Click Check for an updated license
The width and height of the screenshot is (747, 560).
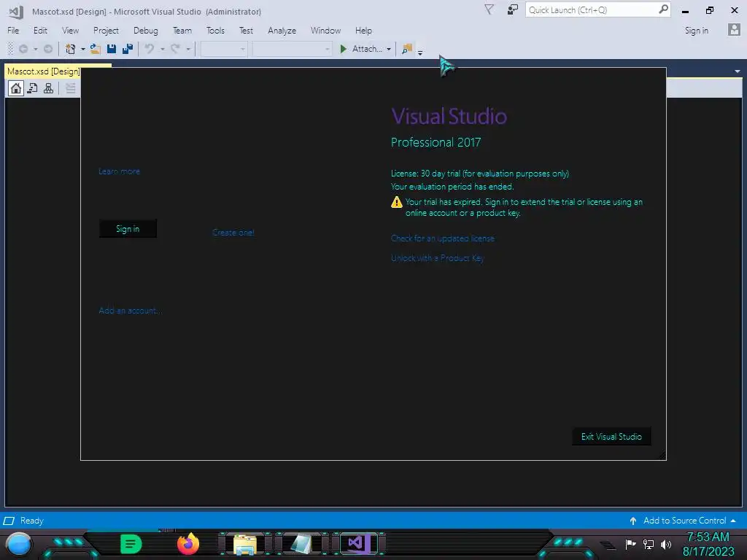(x=443, y=238)
